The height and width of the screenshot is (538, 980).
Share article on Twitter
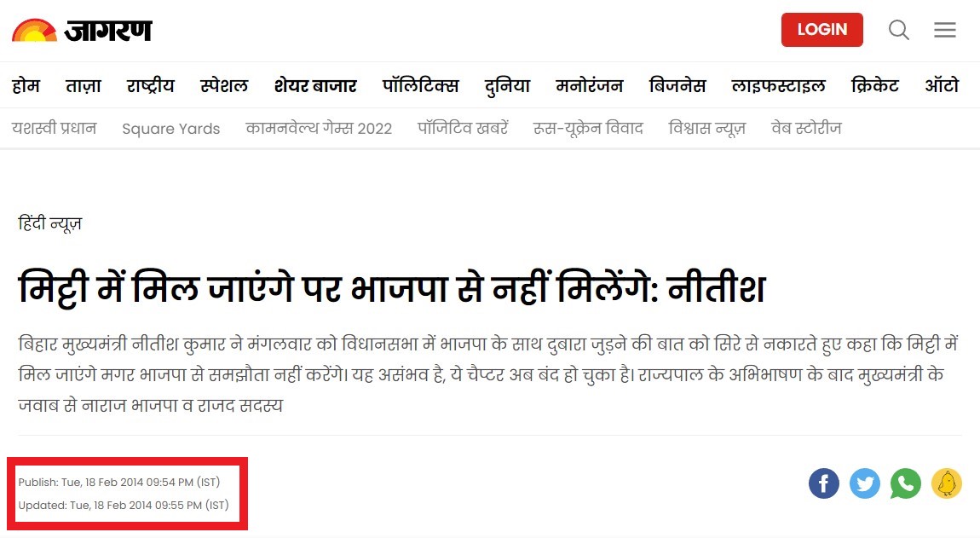(x=865, y=483)
